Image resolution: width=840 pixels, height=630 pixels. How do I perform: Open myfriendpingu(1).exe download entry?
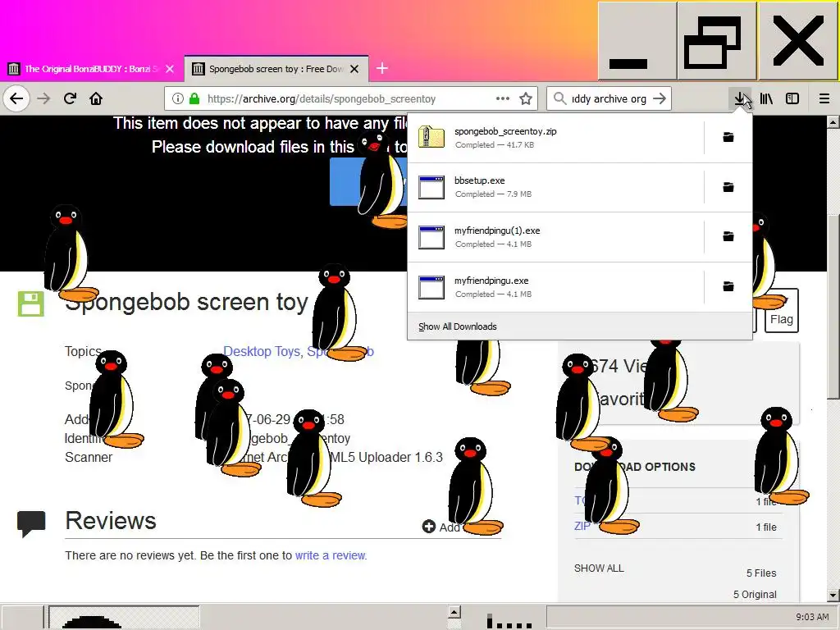(x=555, y=237)
